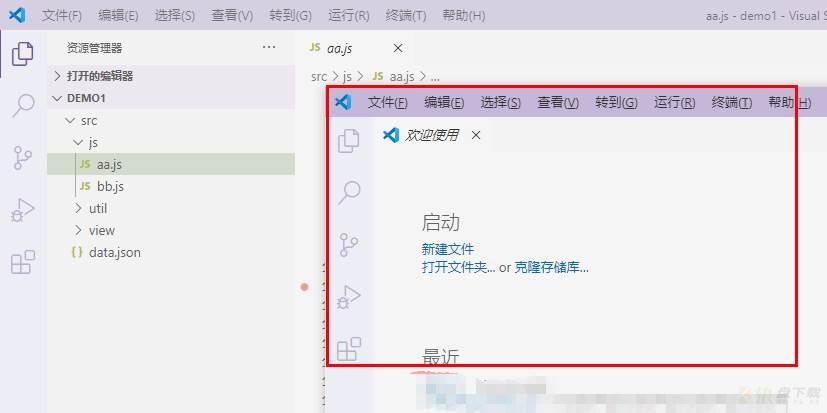
Task: Open 运行(R) menu in inset window
Action: tap(674, 103)
